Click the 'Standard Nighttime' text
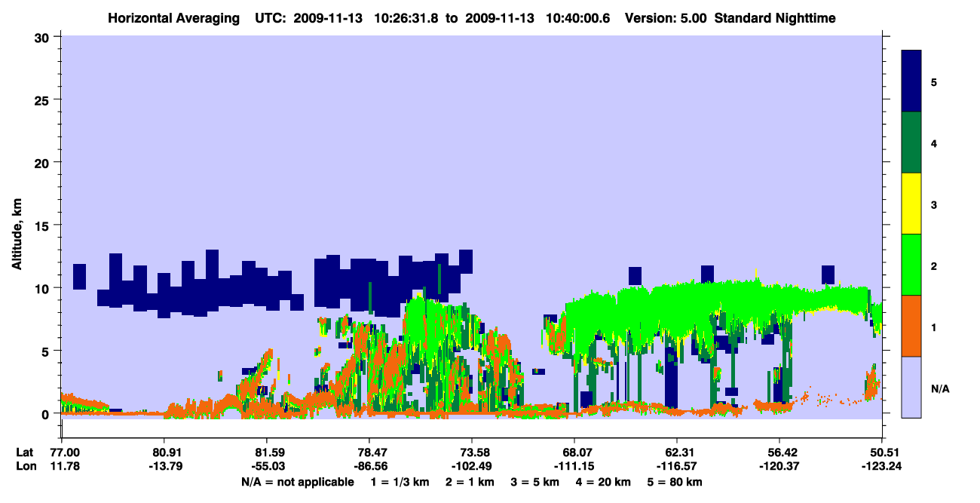Screen dimensions: 980x503 click(x=775, y=17)
